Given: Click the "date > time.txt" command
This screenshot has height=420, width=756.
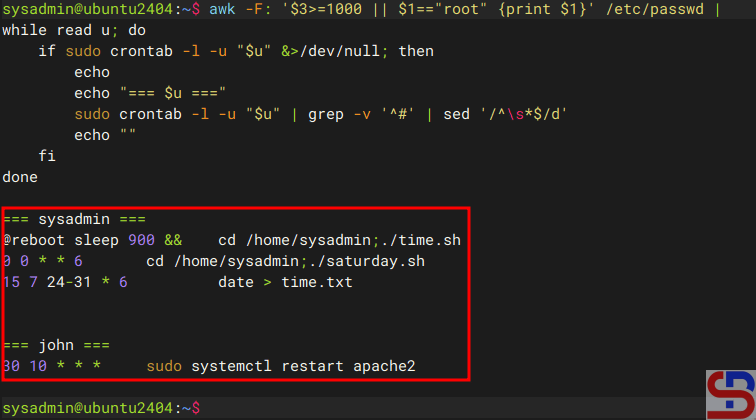Looking at the screenshot, I should pos(285,282).
